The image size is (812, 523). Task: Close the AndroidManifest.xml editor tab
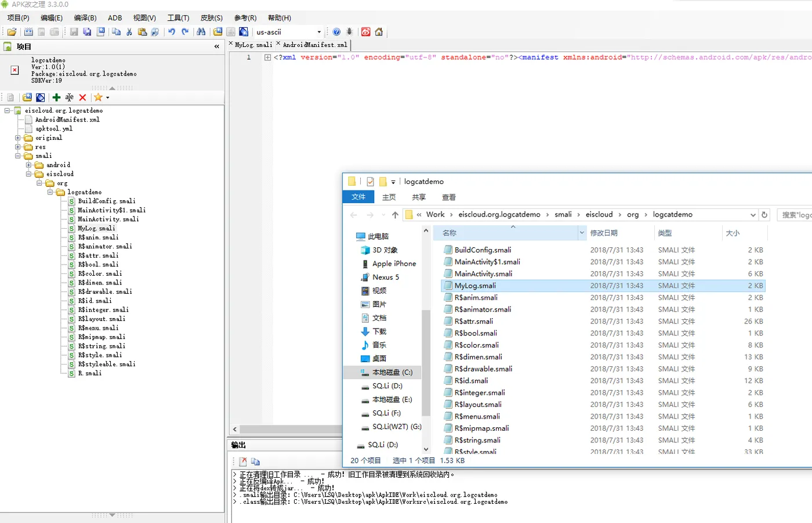pos(278,44)
